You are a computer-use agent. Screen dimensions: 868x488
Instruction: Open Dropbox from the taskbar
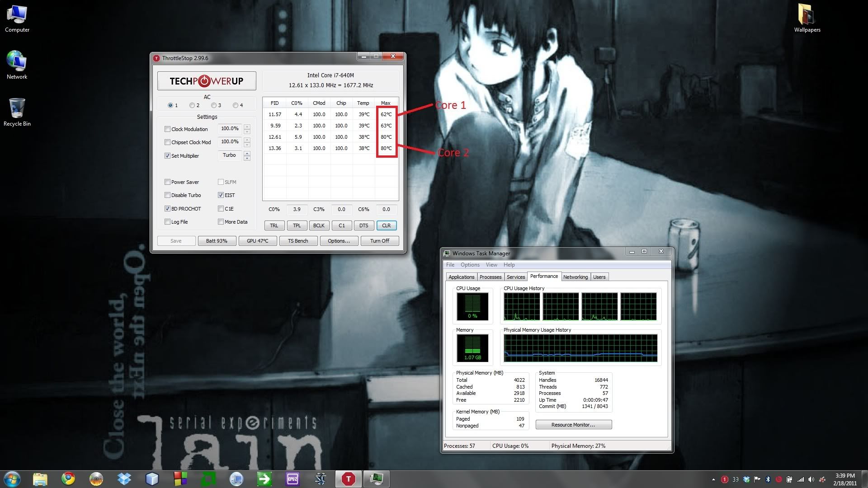pos(124,479)
